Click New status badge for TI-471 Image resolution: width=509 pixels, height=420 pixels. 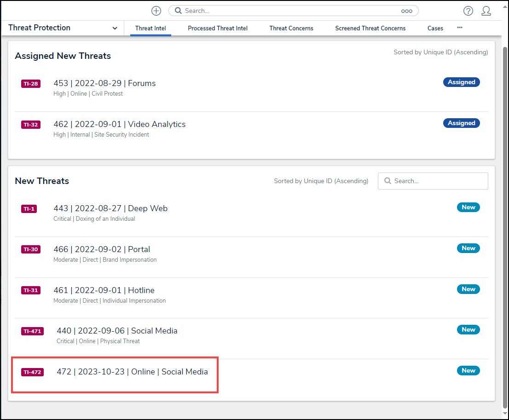tap(468, 330)
